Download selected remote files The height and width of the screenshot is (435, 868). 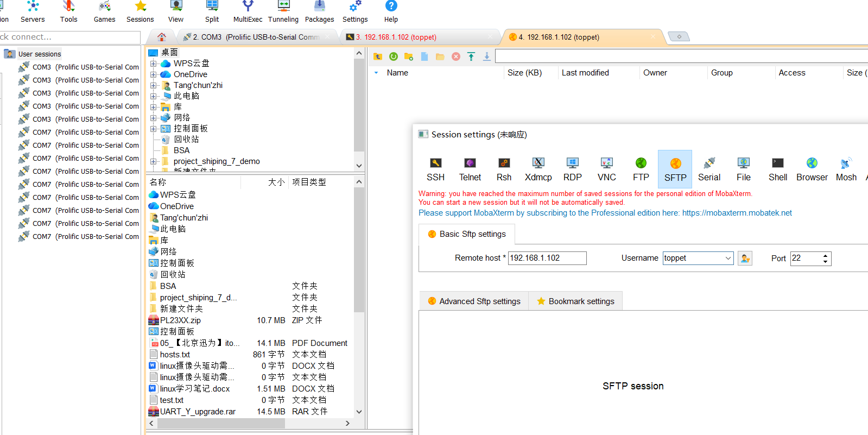[x=487, y=56]
